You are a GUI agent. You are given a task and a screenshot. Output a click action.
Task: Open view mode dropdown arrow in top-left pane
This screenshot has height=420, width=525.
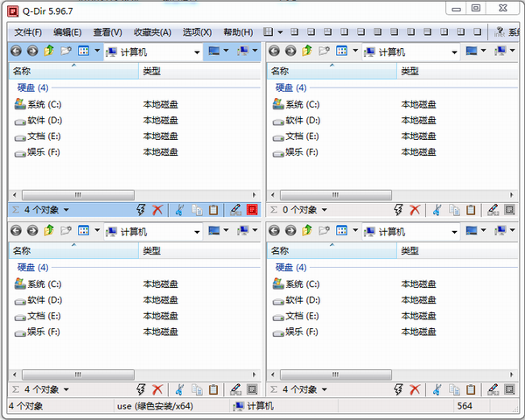pyautogui.click(x=97, y=51)
